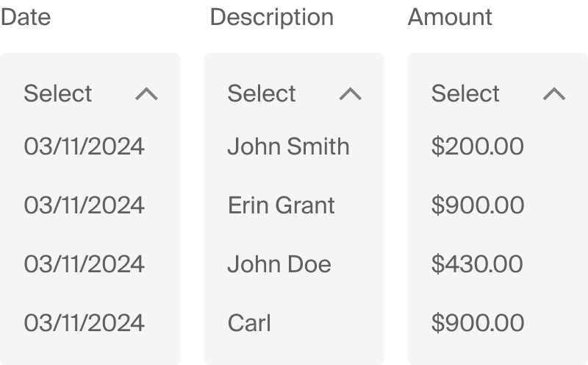
Task: Select the Erin Grant option
Action: pyautogui.click(x=281, y=205)
